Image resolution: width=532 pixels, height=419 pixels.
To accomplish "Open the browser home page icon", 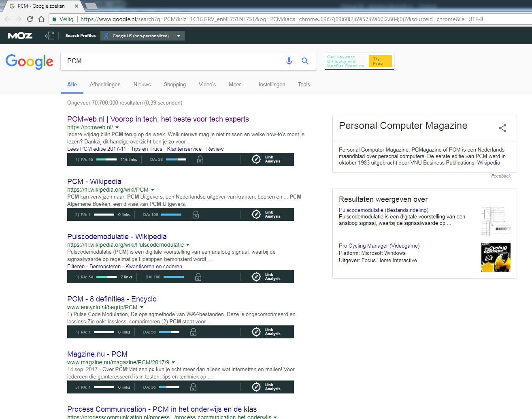I will [41, 19].
